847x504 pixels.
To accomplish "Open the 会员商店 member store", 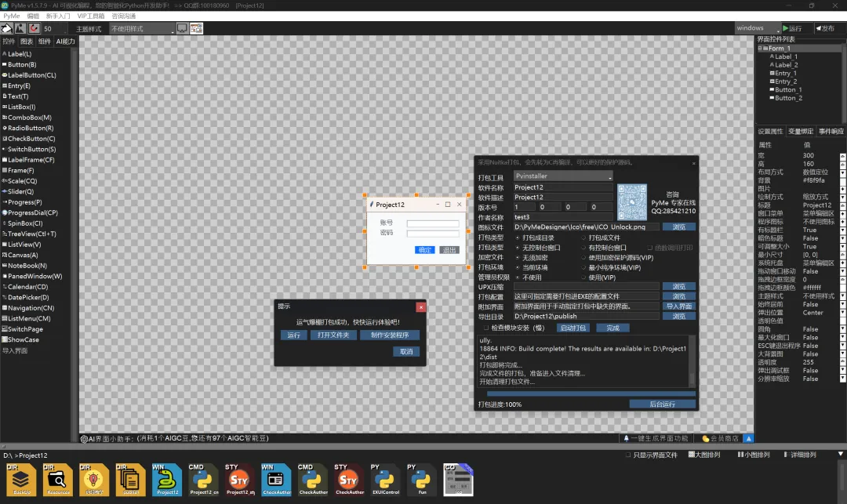I will [720, 438].
